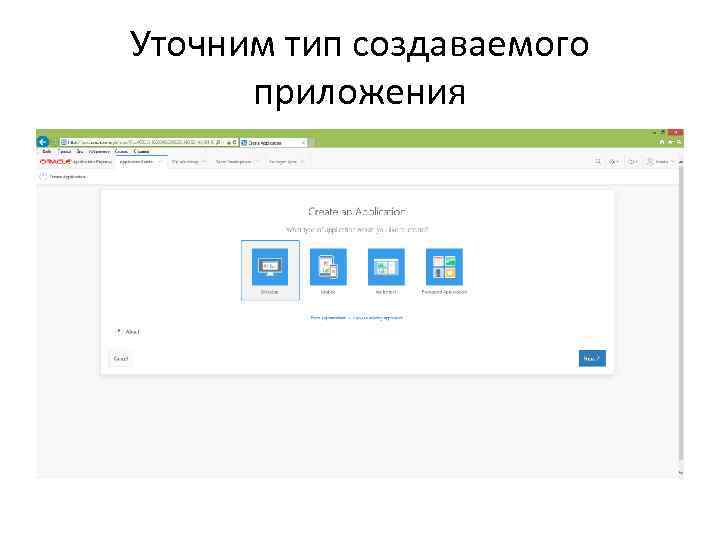This screenshot has height=540, width=720.
Task: Close the Create Application browser tab
Action: (x=303, y=143)
